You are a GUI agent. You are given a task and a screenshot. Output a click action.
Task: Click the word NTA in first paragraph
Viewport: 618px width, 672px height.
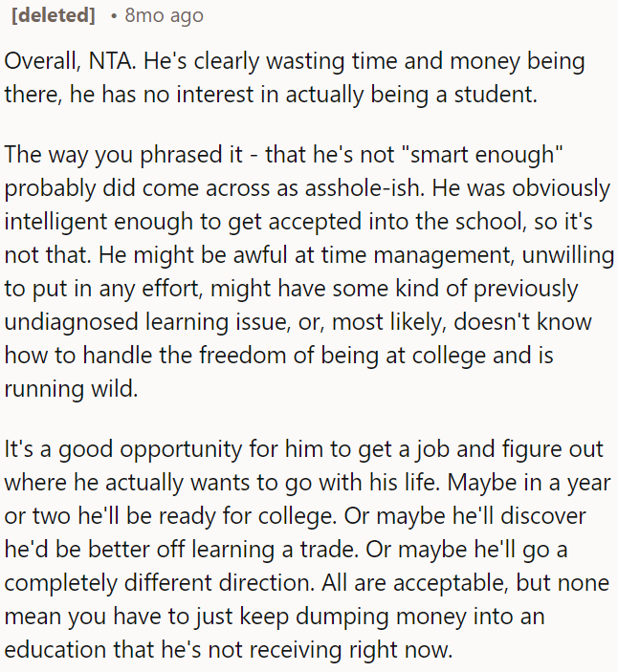102,60
